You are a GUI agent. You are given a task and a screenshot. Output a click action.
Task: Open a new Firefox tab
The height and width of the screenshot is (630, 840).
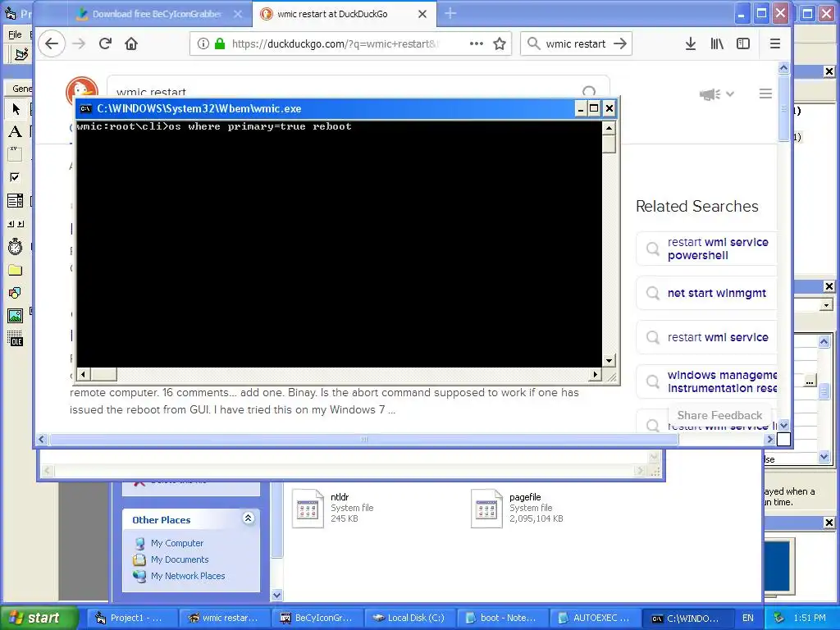point(450,13)
